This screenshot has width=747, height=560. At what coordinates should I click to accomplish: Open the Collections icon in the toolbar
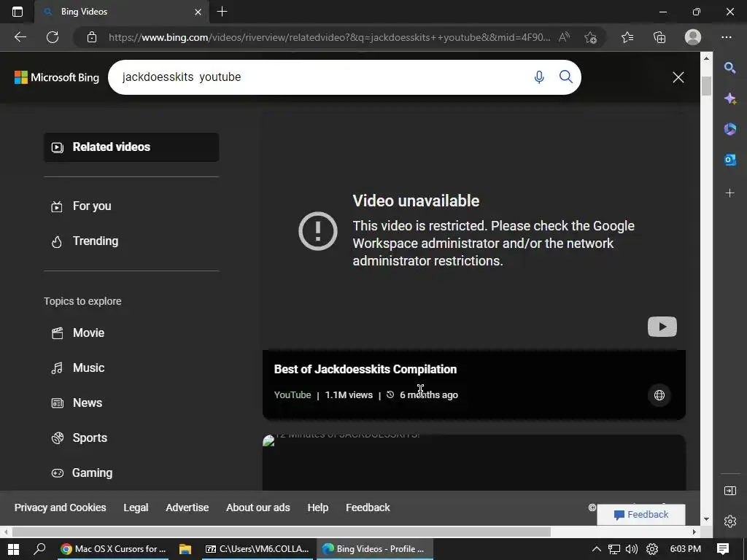pos(659,37)
